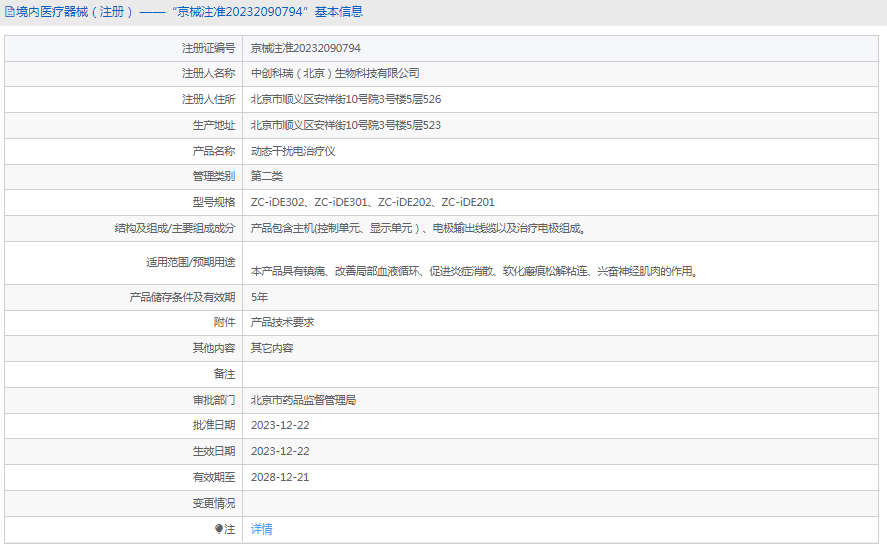Image resolution: width=887 pixels, height=548 pixels.
Task: Click product name 动态干扰电治疗仪
Action: click(x=293, y=151)
